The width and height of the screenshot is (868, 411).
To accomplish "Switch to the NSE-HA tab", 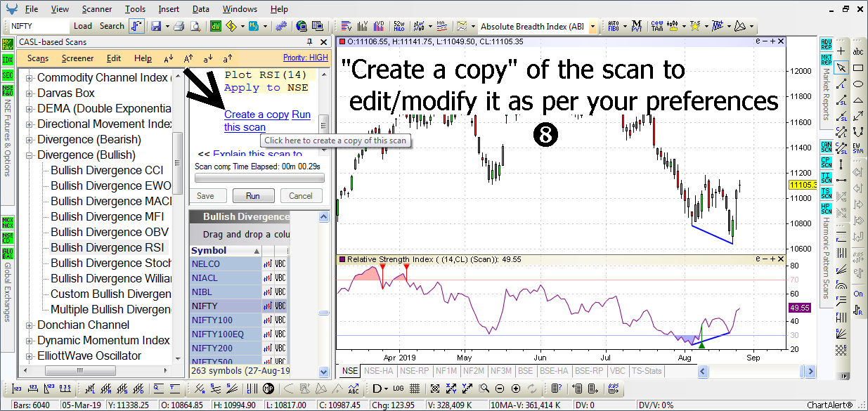I will pos(379,370).
